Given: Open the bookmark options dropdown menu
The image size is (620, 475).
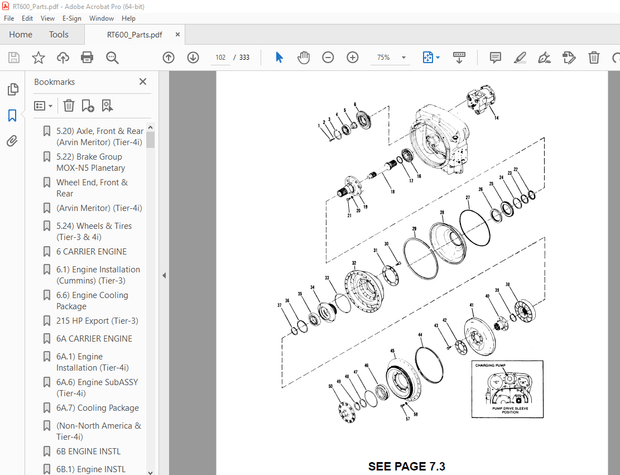Looking at the screenshot, I should [42, 105].
